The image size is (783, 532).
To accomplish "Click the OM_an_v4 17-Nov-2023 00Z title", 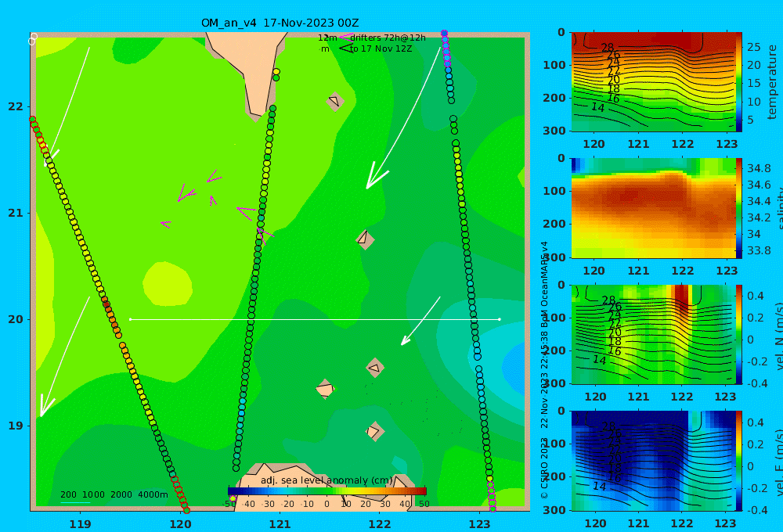I will [280, 23].
